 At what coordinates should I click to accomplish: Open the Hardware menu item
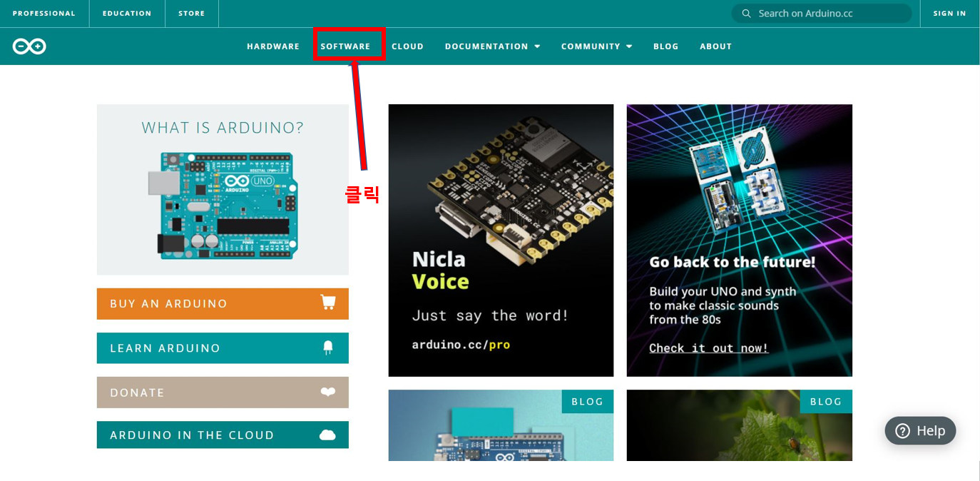[273, 46]
